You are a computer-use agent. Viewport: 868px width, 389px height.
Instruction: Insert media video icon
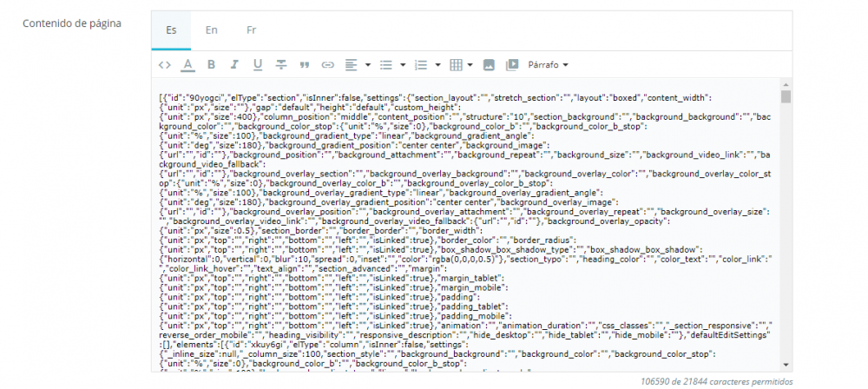tap(511, 65)
